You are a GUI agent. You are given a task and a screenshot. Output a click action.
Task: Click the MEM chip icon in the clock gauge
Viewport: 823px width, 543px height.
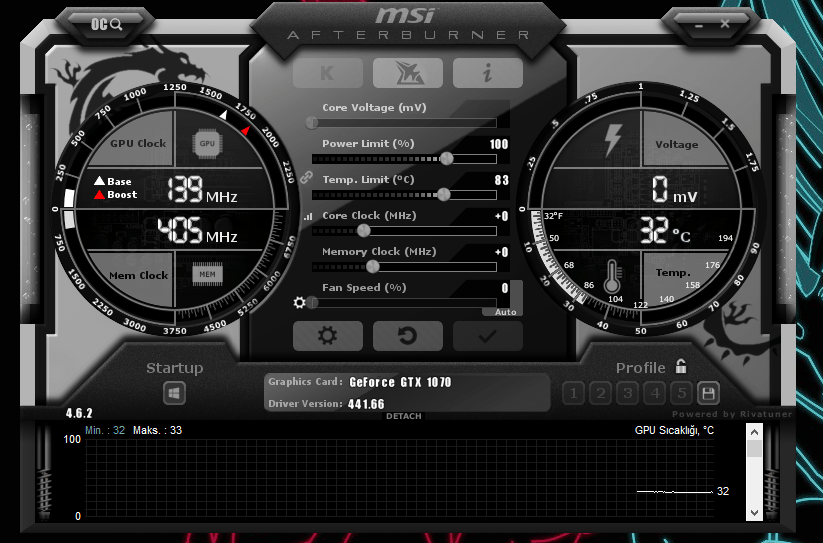207,274
